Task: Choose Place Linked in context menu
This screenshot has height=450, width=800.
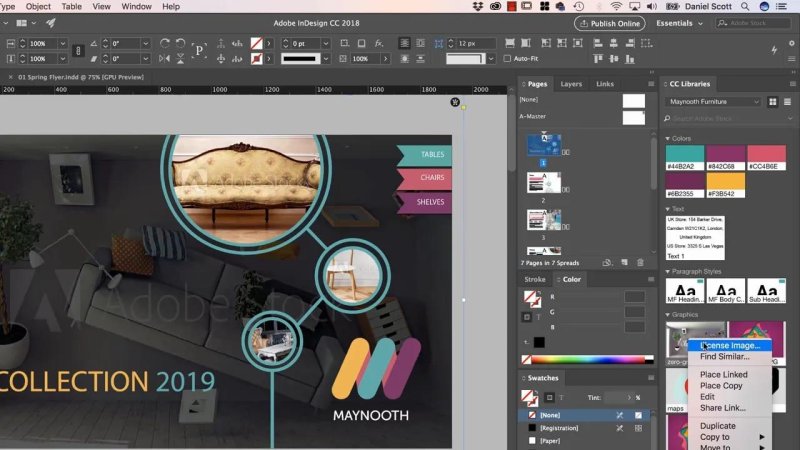Action: (x=729, y=374)
